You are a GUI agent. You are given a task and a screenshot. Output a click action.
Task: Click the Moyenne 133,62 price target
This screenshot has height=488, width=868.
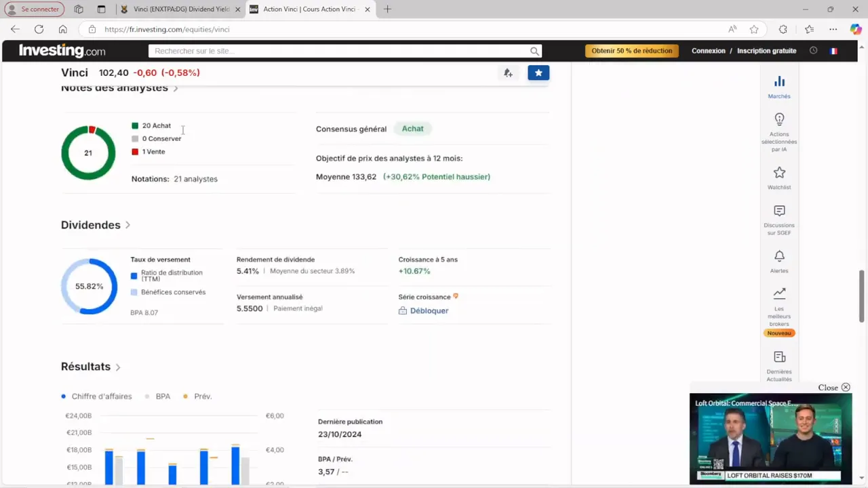[346, 177]
